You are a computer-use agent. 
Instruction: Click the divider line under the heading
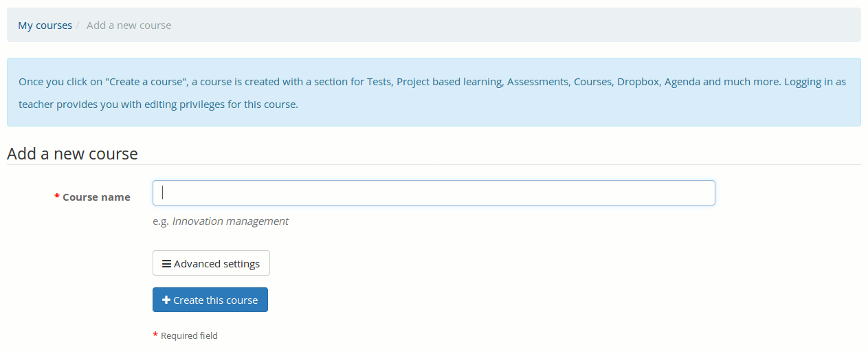click(433, 164)
